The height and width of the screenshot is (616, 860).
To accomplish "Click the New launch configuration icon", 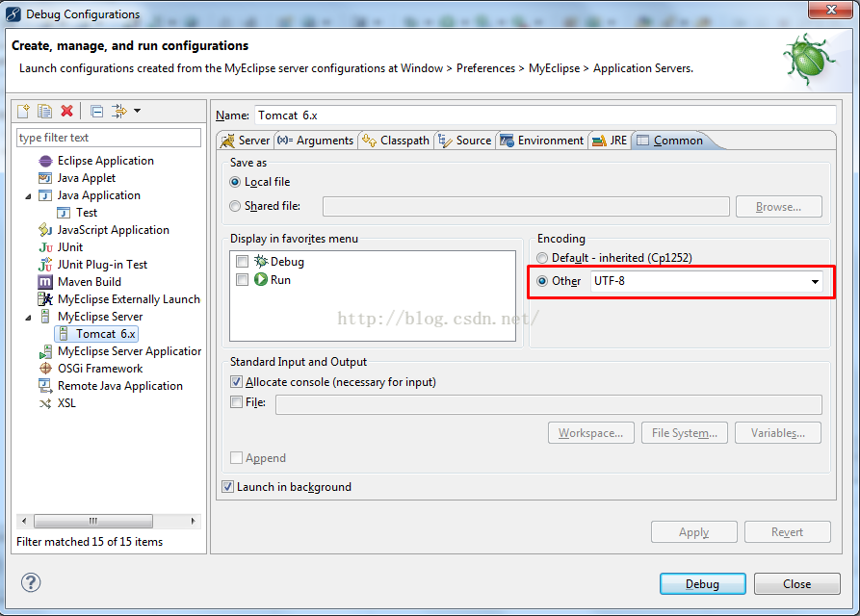I will pyautogui.click(x=23, y=112).
